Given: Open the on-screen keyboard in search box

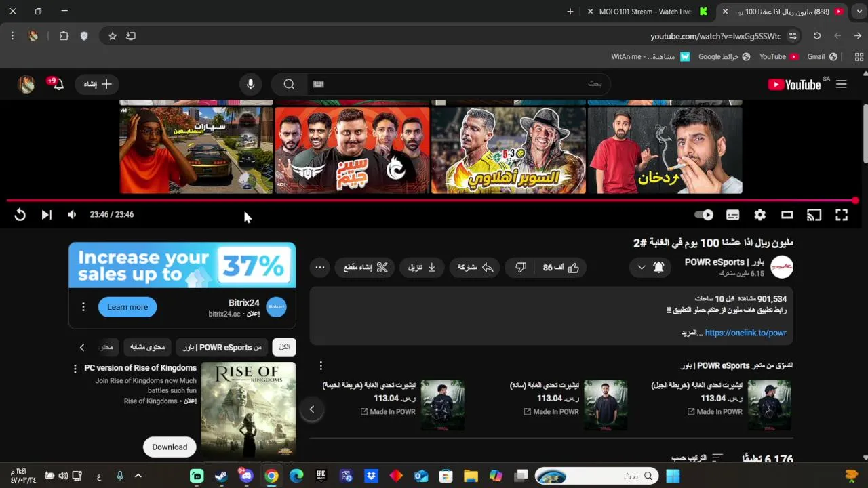Looking at the screenshot, I should 319,84.
